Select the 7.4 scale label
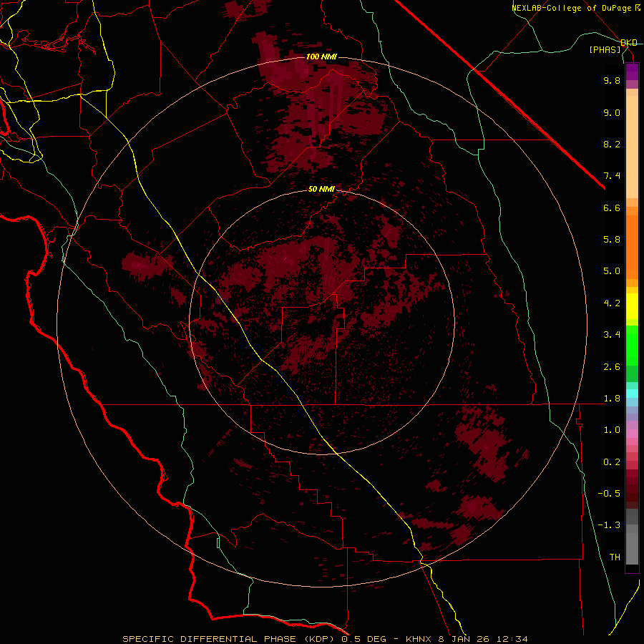The height and width of the screenshot is (644, 644). 612,176
